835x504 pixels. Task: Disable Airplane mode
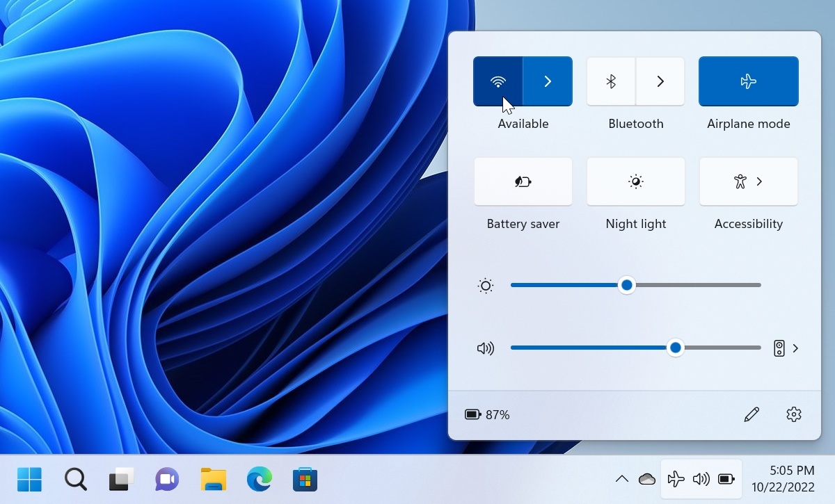[x=749, y=81]
